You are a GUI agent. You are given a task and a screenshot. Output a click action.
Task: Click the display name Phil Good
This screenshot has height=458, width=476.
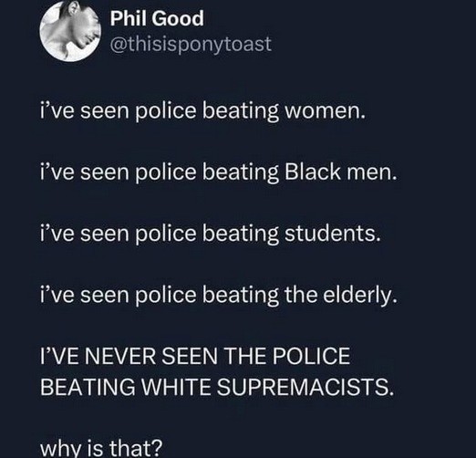click(157, 18)
